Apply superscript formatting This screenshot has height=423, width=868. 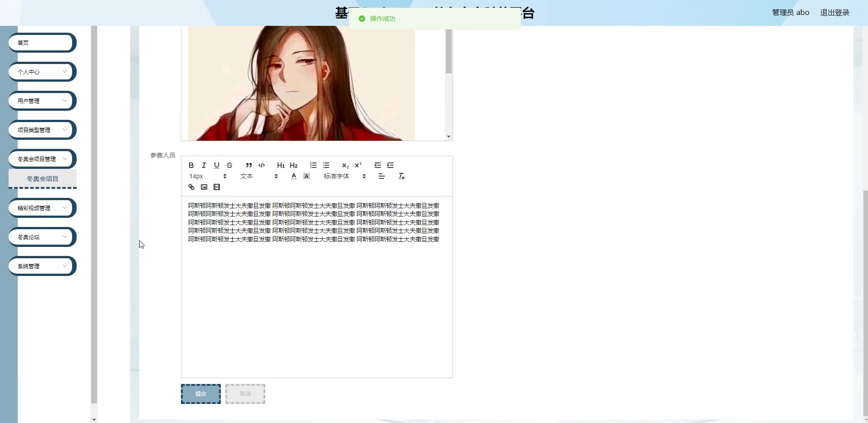[358, 165]
